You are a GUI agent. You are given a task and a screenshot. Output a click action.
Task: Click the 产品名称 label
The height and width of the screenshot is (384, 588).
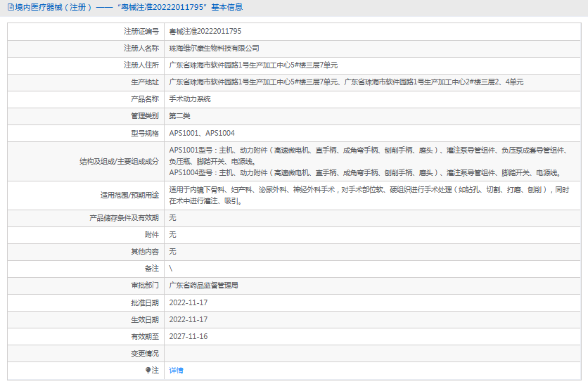point(145,99)
